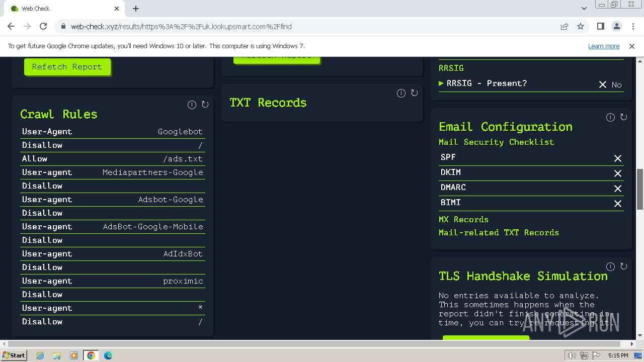Image resolution: width=644 pixels, height=362 pixels.
Task: Click the Refetch Report button
Action: click(67, 66)
